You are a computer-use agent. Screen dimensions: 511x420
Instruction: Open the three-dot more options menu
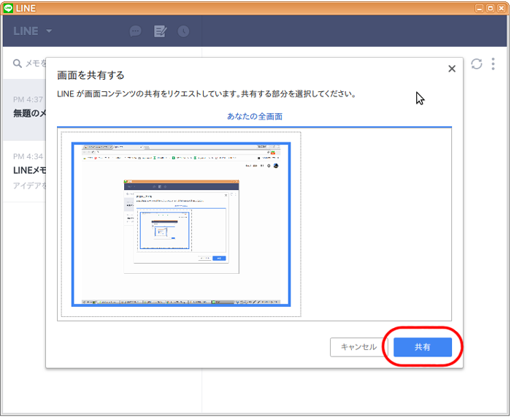click(493, 64)
